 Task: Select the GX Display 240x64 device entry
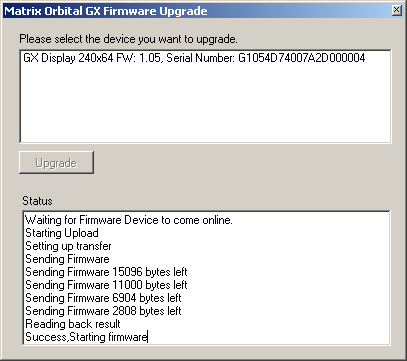194,58
